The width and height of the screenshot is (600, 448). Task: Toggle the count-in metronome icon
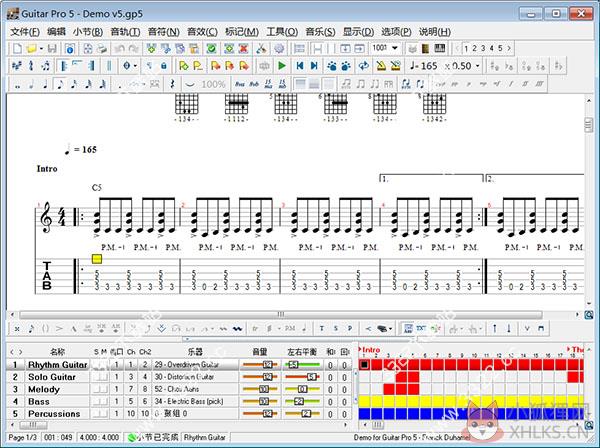pos(395,66)
